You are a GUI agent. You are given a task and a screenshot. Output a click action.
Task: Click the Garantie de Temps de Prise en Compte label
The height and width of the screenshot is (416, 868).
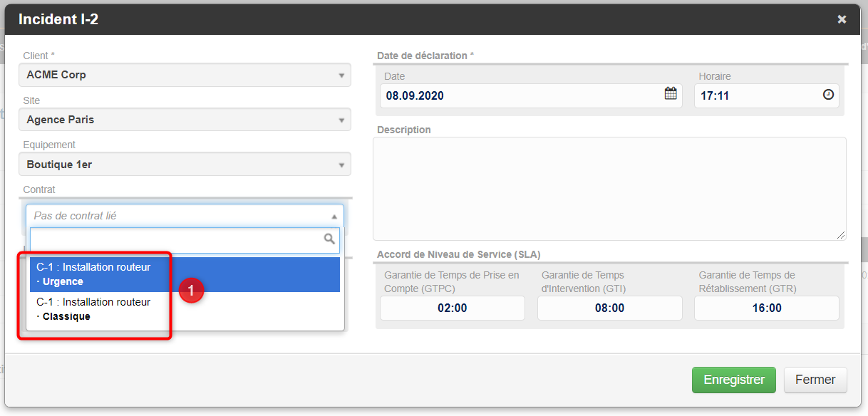(452, 282)
